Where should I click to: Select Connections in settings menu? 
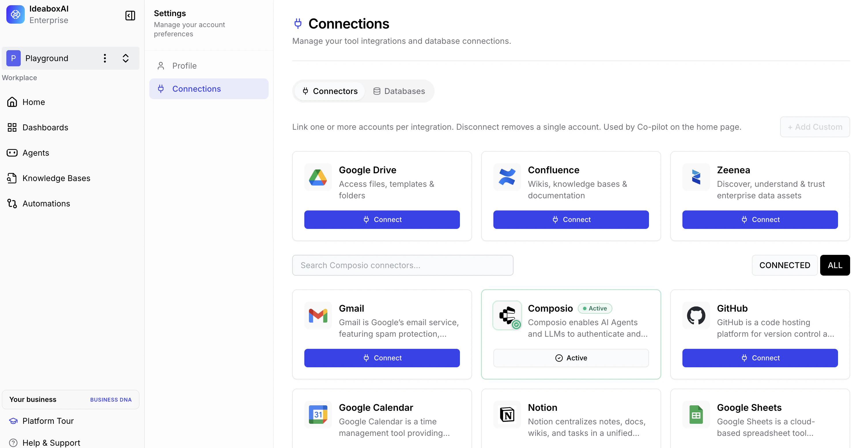point(209,89)
